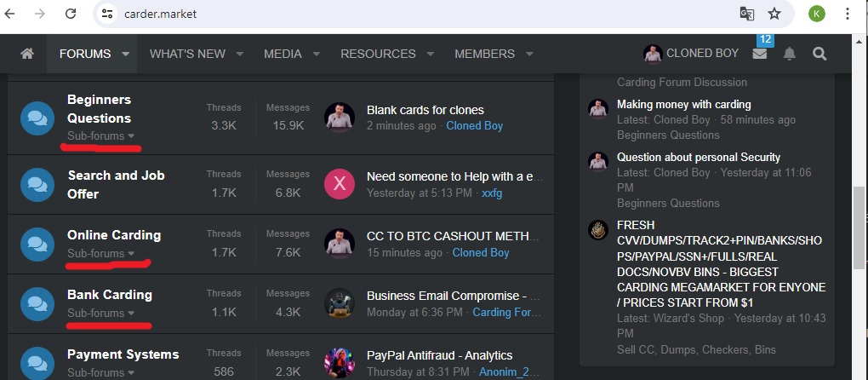Click the translate page icon in address bar
Screen dimensions: 868x380
click(746, 14)
